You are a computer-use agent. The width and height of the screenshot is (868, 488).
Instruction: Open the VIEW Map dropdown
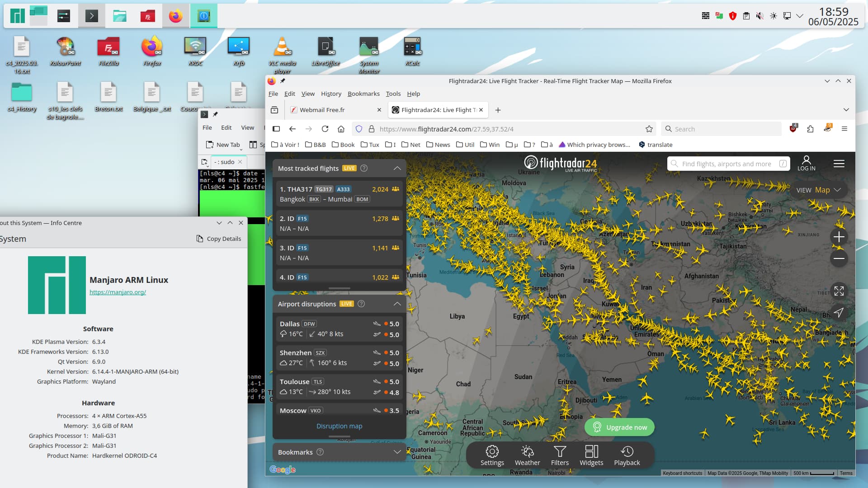point(819,190)
